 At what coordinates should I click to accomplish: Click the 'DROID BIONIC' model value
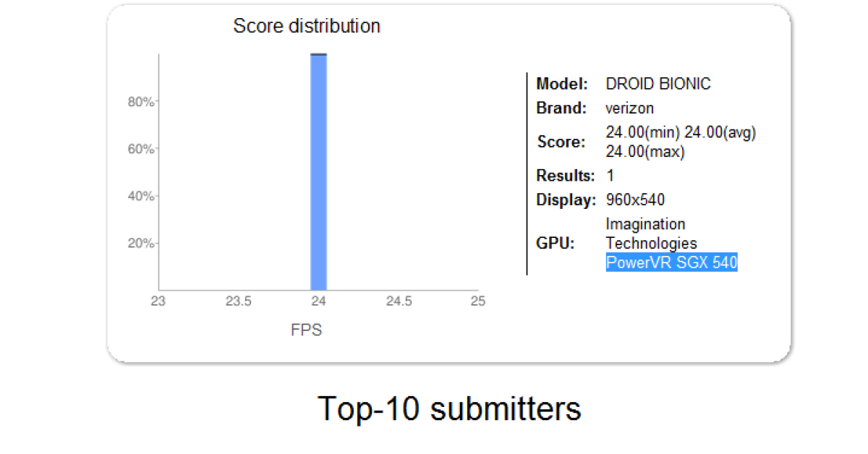click(x=658, y=84)
